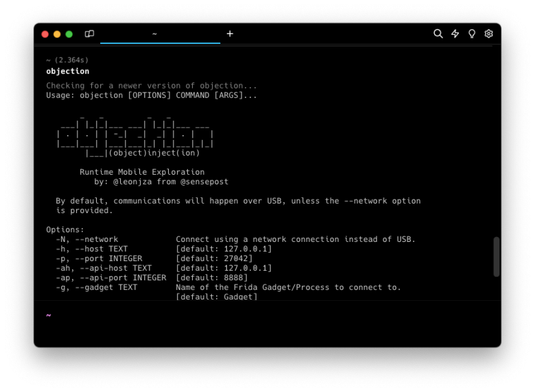Click the lightning bolt workflows icon
This screenshot has height=392, width=535.
[x=455, y=34]
